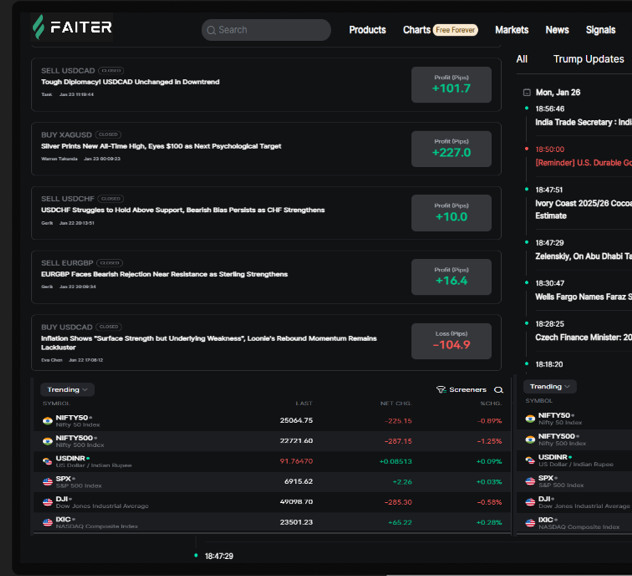Click the +10.0 profit pips box

point(451,213)
